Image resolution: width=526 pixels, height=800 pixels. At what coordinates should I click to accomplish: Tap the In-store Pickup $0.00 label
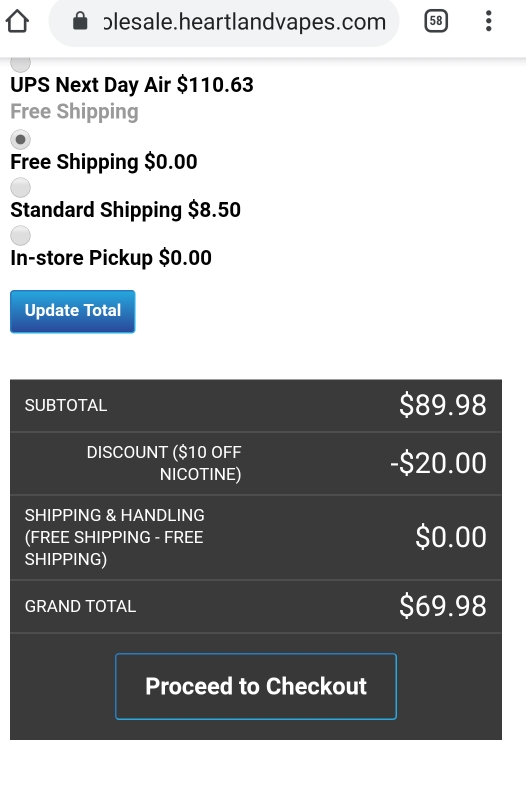click(111, 258)
